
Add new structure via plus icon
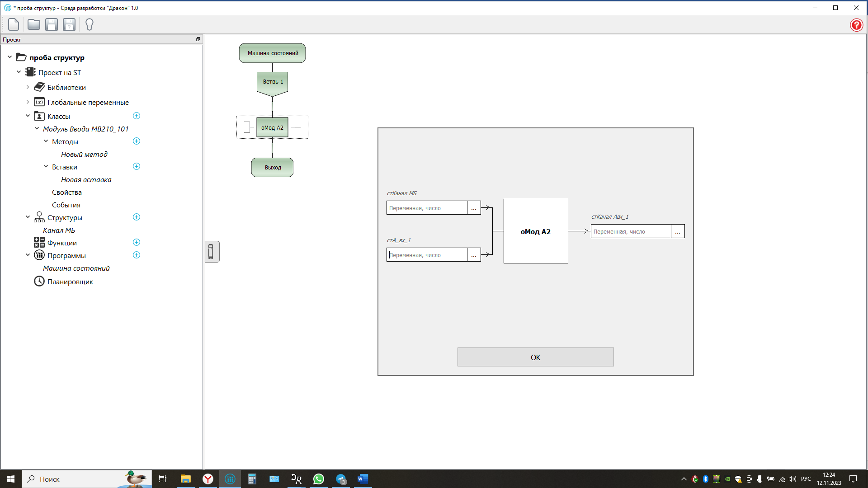pos(137,217)
